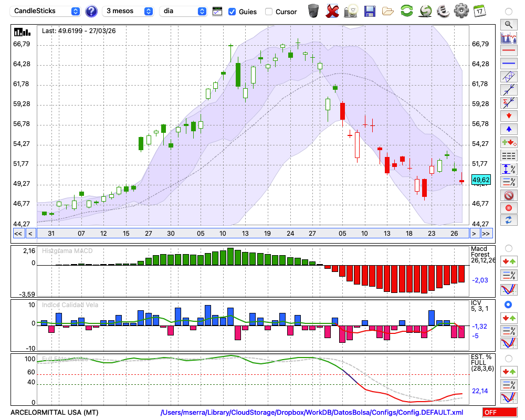Image resolution: width=525 pixels, height=420 pixels.
Task: Click the Config.DEFAULT.xml file path link
Action: tap(312, 413)
